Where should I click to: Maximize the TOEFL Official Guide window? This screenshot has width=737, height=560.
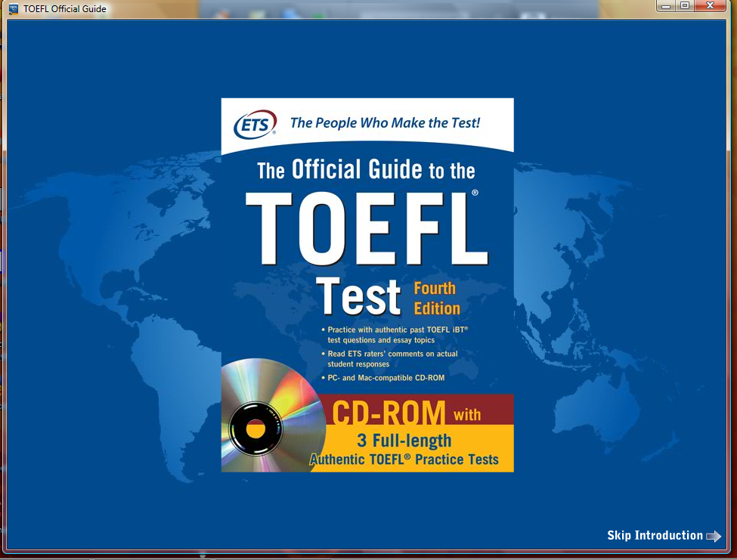coord(685,6)
